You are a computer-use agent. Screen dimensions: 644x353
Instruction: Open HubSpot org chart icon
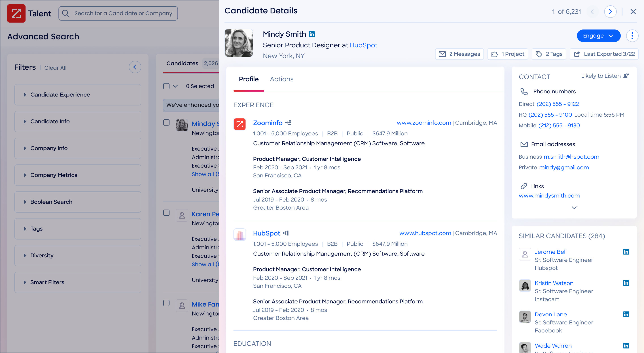pos(286,233)
